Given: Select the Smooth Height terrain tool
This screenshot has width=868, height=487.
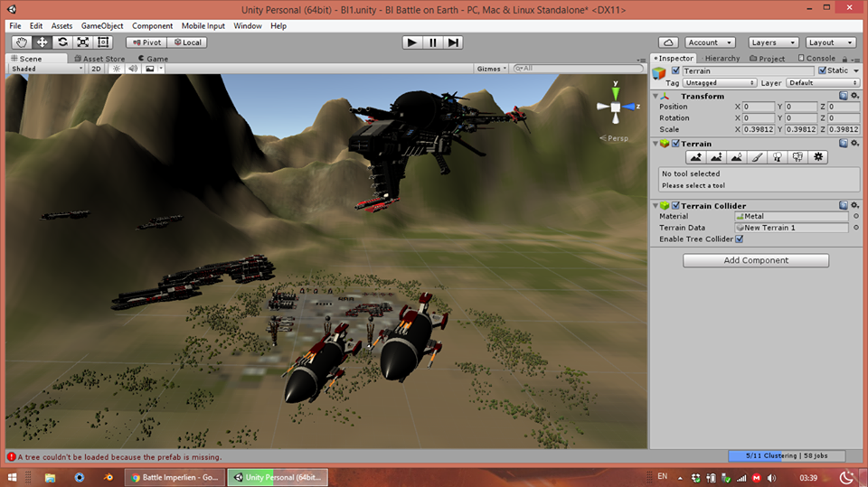Looking at the screenshot, I should (737, 157).
